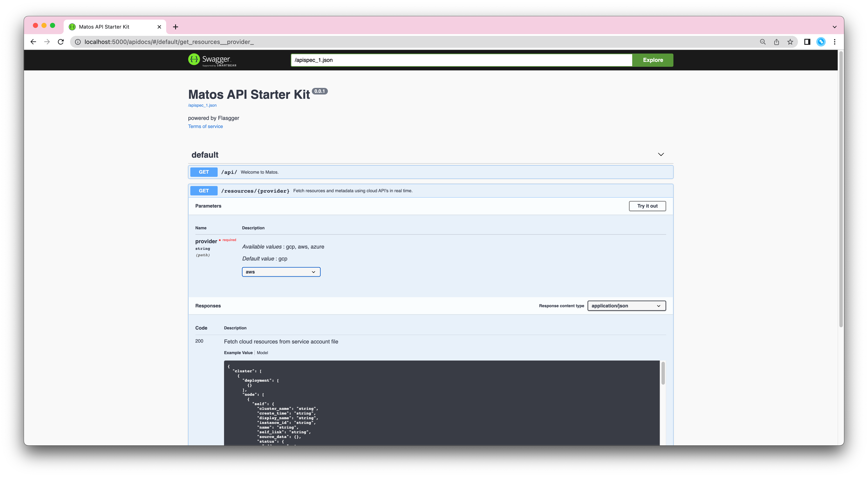
Task: Click the Try it out button
Action: tap(647, 206)
